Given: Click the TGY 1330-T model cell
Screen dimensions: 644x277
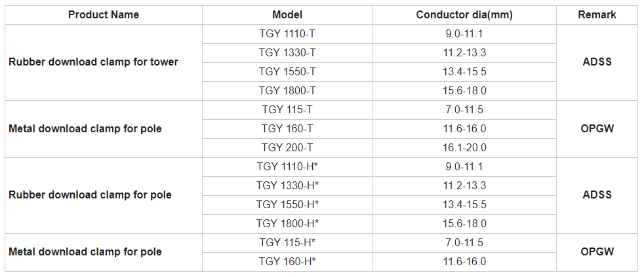Looking at the screenshot, I should [287, 52].
